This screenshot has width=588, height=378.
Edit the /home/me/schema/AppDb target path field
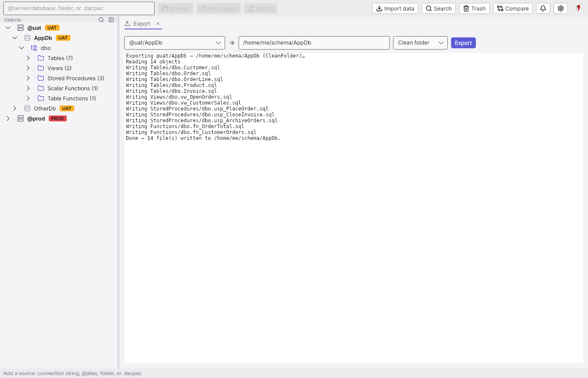[x=314, y=43]
